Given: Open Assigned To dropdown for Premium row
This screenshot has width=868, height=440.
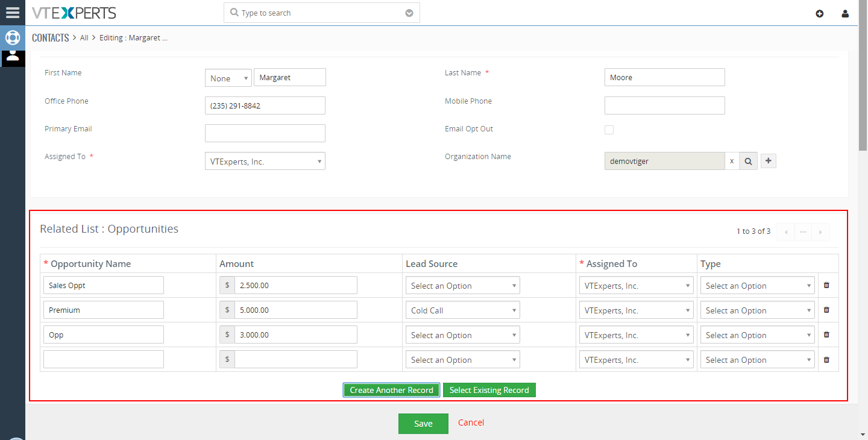Looking at the screenshot, I should point(637,310).
